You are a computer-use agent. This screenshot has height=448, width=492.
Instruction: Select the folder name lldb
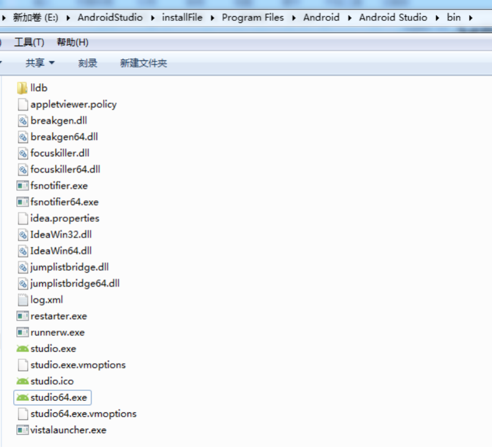[x=39, y=88]
